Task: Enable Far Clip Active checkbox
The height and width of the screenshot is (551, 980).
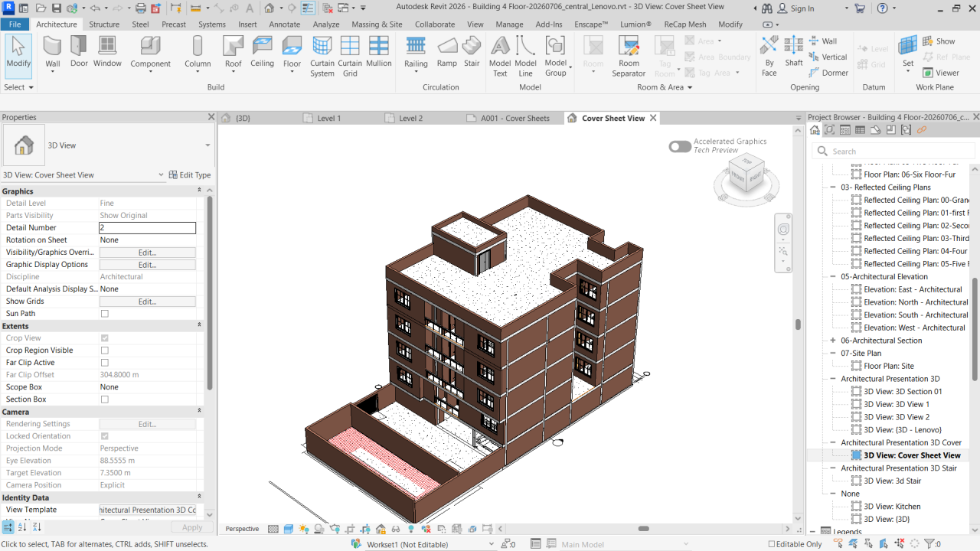Action: 105,363
